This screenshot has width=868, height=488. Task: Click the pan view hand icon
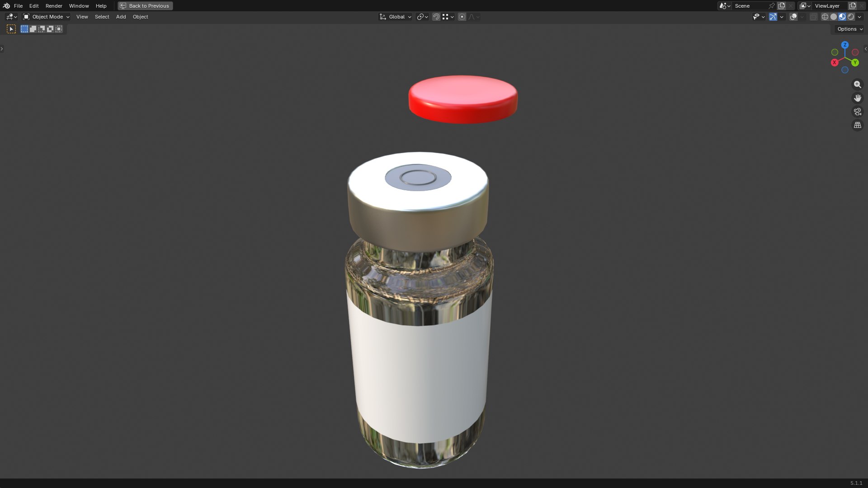click(x=858, y=98)
